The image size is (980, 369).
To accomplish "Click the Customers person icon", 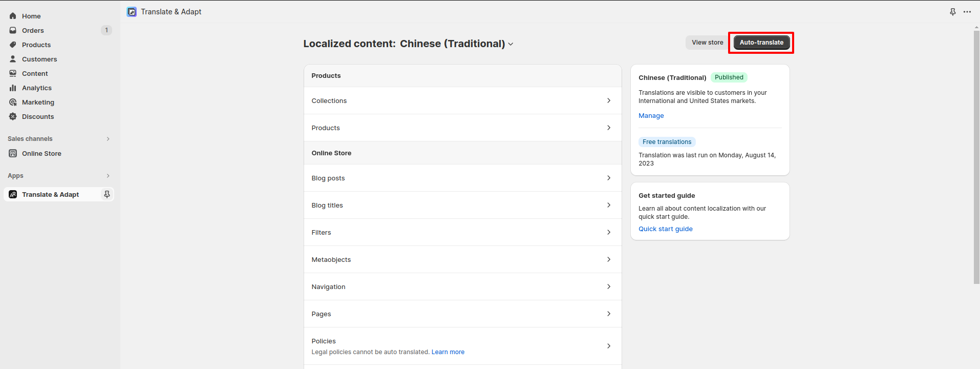I will (x=13, y=59).
